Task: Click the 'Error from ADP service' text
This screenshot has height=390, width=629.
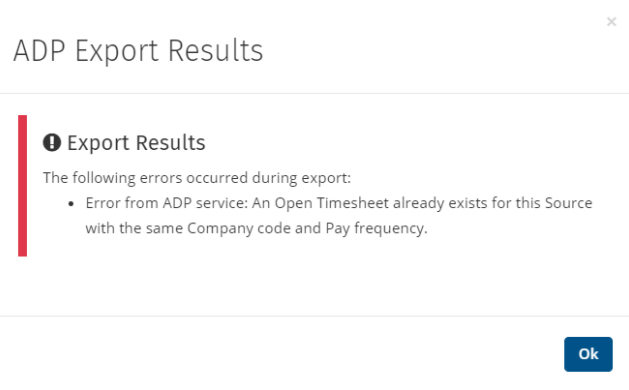Action: (167, 203)
